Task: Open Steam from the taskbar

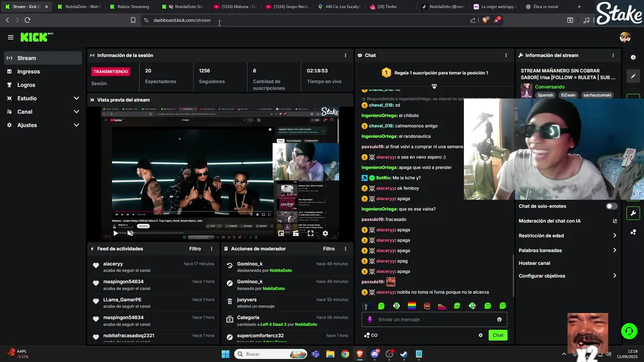Action: coord(404,354)
